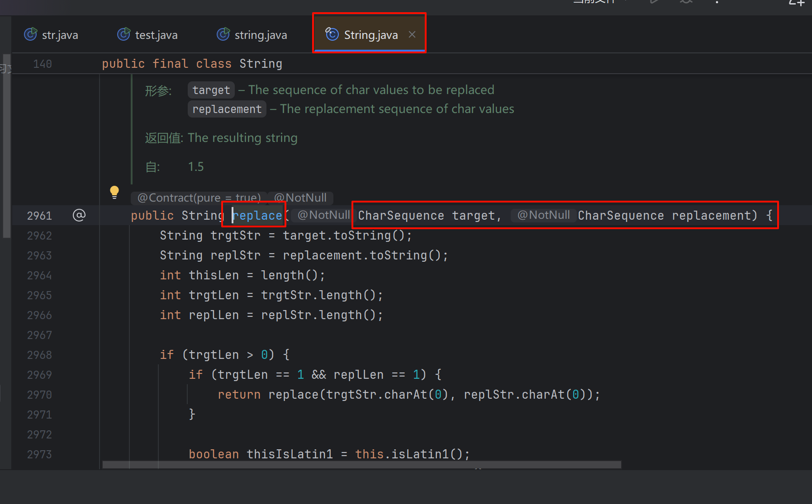Image resolution: width=812 pixels, height=504 pixels.
Task: Click the @Contract(pure = true) inlay hint
Action: pyautogui.click(x=199, y=198)
